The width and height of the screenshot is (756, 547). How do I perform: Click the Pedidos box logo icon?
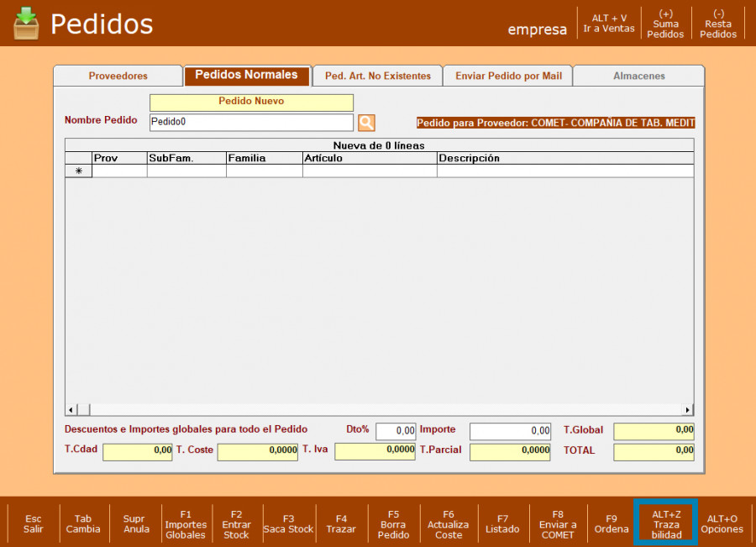[26, 24]
